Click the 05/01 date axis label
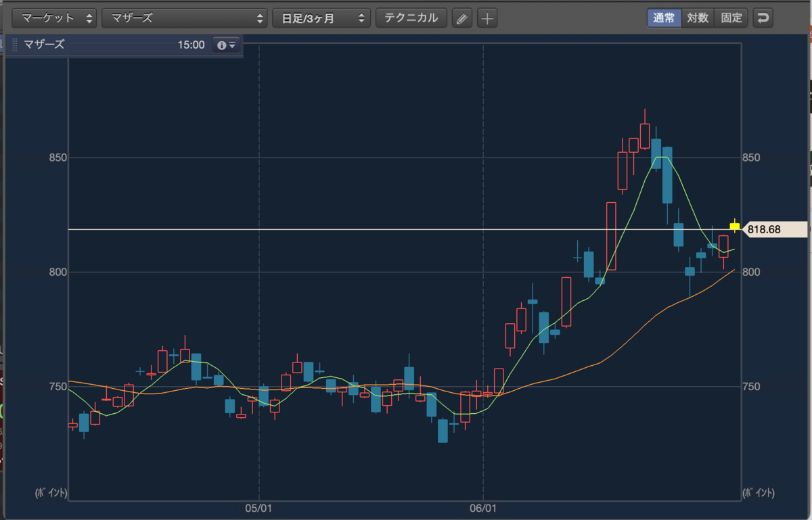The image size is (812, 520). (x=258, y=508)
